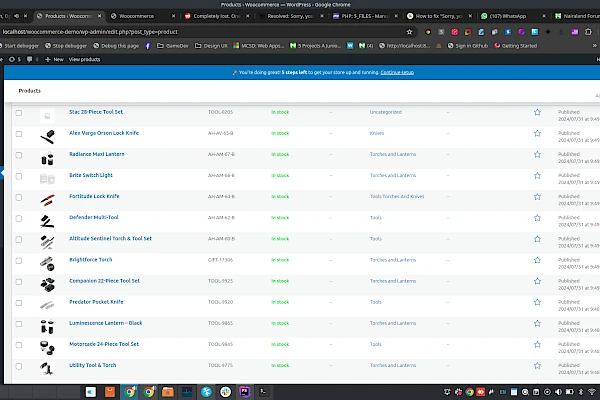Screen dimensions: 600x400
Task: Check the Alex Vargo Orson Lock Knife checkbox
Action: tap(18, 133)
